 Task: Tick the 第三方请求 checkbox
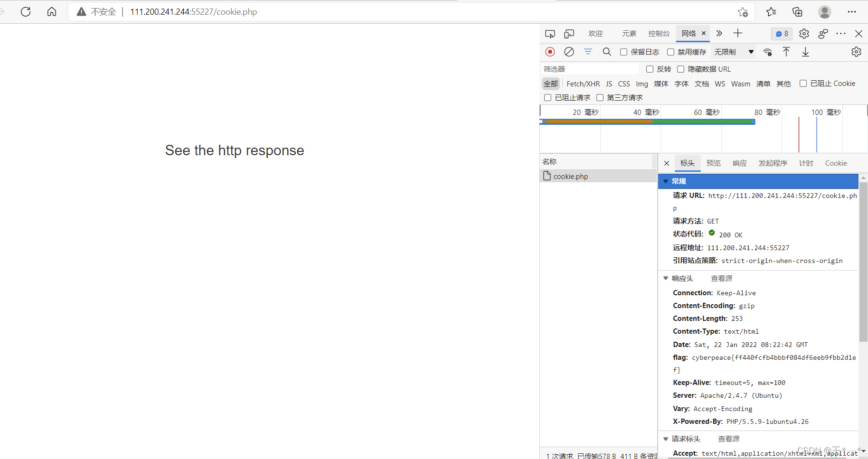click(x=600, y=97)
